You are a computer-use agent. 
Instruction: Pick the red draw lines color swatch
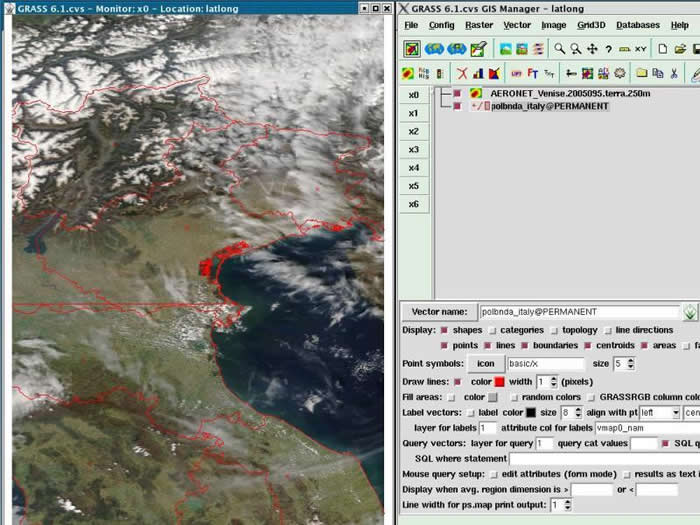coord(499,382)
